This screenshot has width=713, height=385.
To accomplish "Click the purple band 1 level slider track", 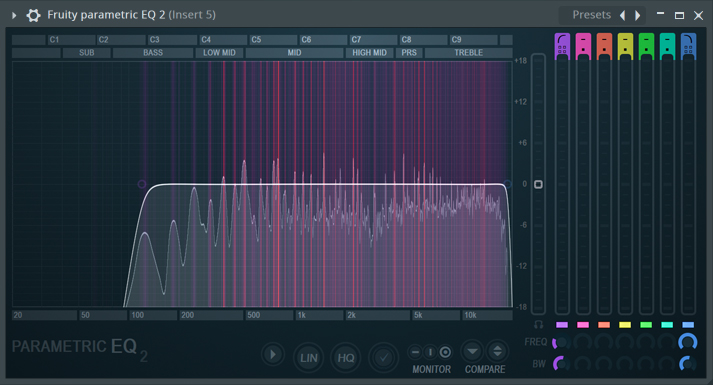I will tap(562, 186).
